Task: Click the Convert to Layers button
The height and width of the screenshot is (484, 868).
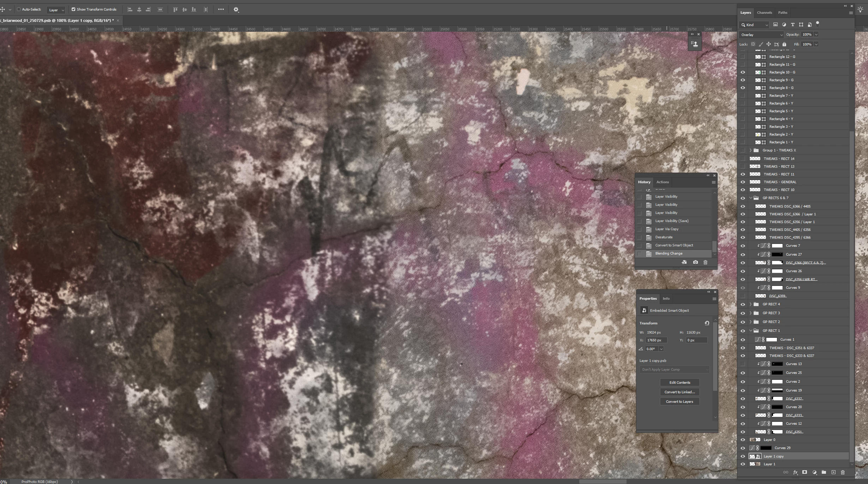Action: [680, 401]
